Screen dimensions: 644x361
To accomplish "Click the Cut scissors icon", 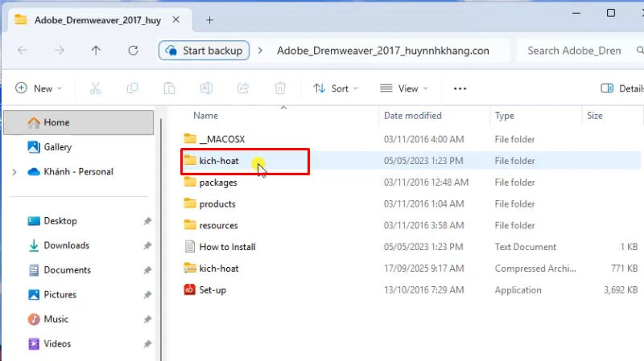I will click(x=95, y=88).
